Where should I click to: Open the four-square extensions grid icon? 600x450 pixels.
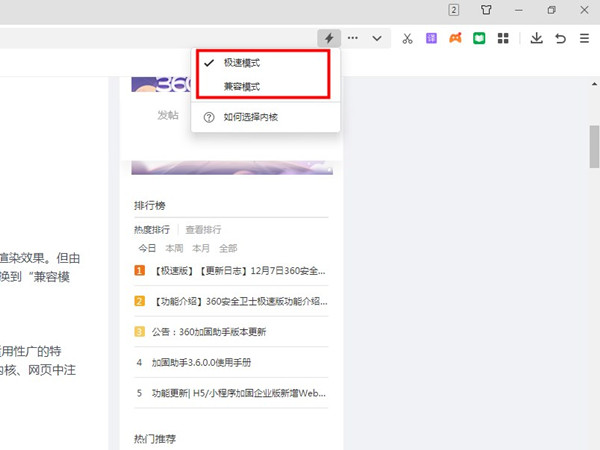[x=503, y=38]
